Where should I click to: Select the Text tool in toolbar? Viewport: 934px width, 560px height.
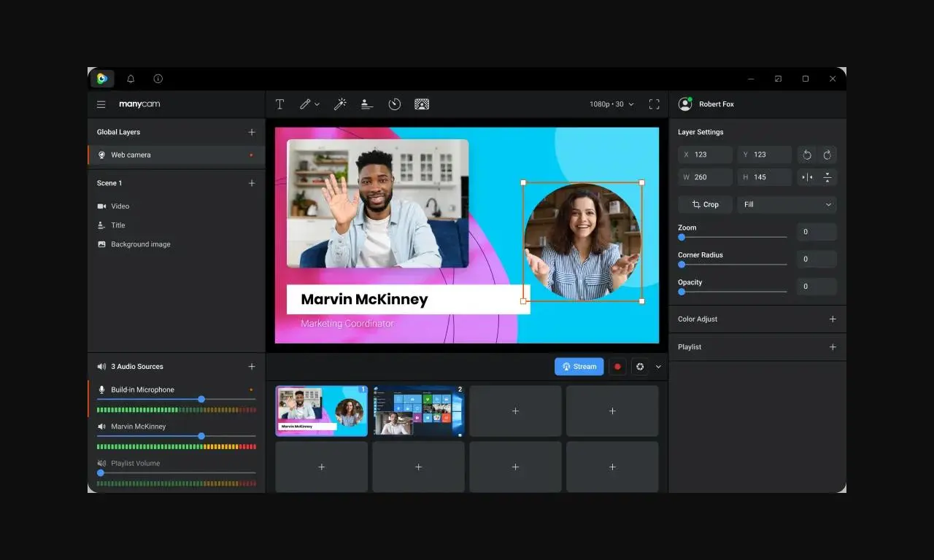click(279, 104)
